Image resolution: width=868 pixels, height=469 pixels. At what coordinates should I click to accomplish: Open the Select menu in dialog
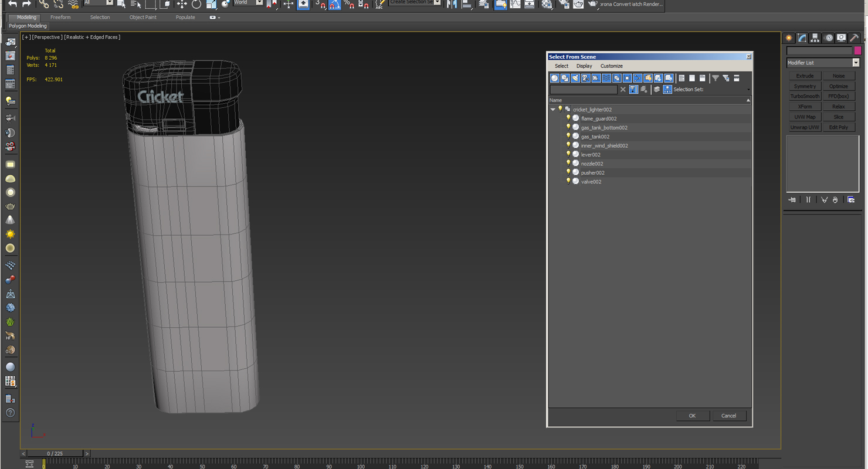pyautogui.click(x=561, y=66)
